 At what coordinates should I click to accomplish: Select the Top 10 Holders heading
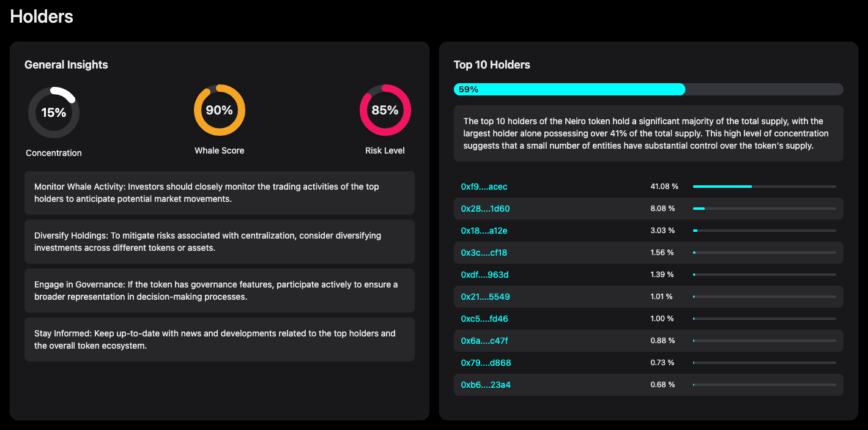click(492, 64)
